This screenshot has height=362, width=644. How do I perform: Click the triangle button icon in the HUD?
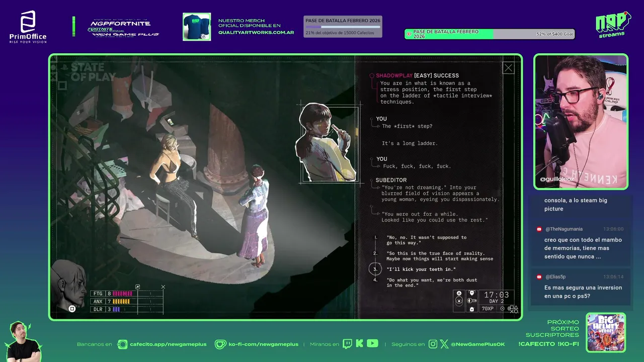(x=458, y=293)
